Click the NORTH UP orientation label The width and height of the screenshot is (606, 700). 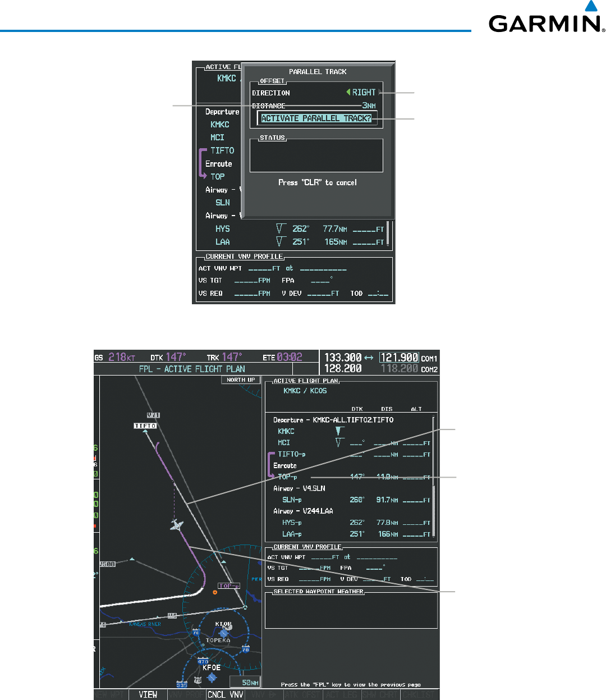(x=241, y=380)
